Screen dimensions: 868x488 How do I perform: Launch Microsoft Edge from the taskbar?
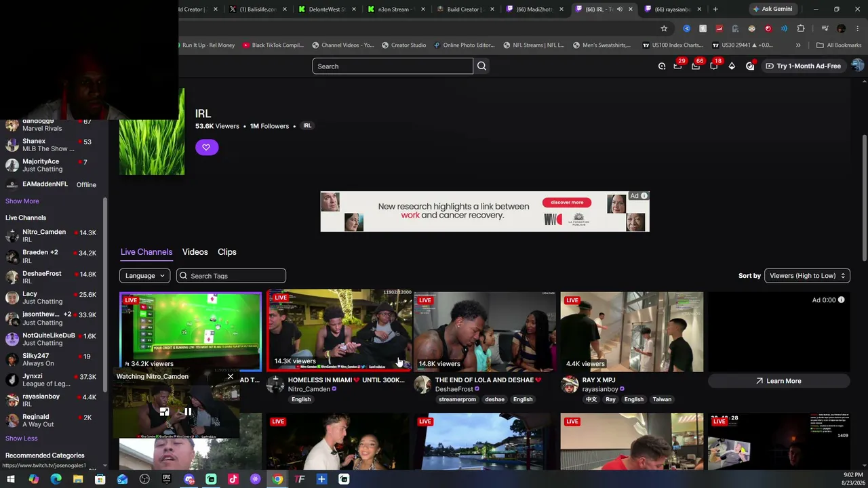click(56, 479)
